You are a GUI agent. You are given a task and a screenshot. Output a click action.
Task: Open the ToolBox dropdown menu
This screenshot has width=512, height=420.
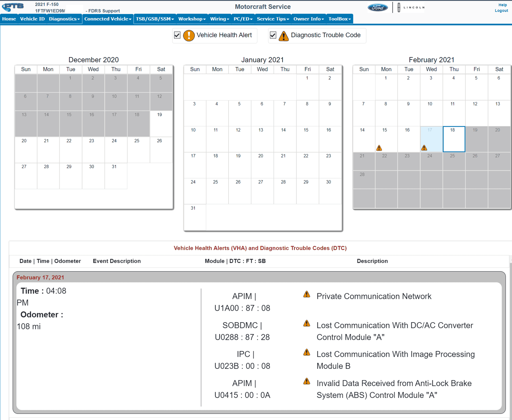(340, 19)
